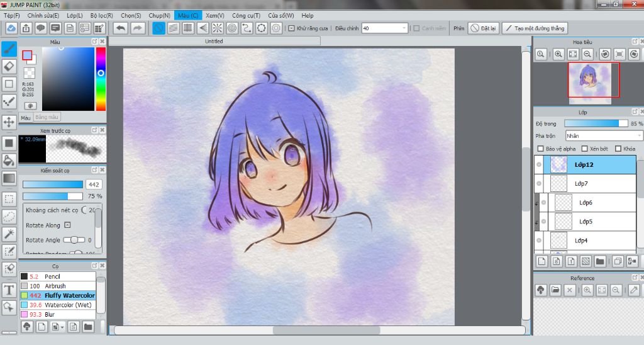
Task: Select the Watercolor (Wet) brush
Action: point(57,305)
